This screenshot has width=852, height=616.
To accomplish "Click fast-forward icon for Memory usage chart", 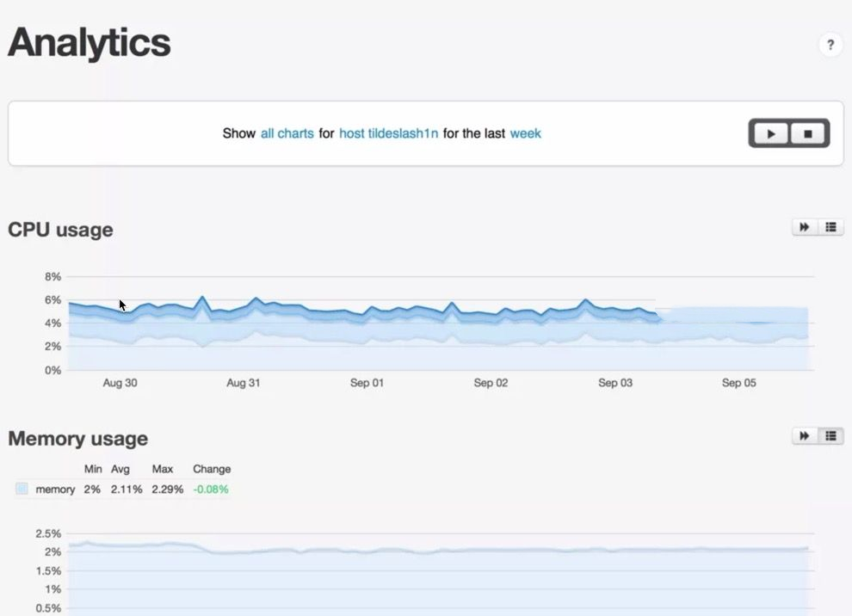I will pos(805,436).
